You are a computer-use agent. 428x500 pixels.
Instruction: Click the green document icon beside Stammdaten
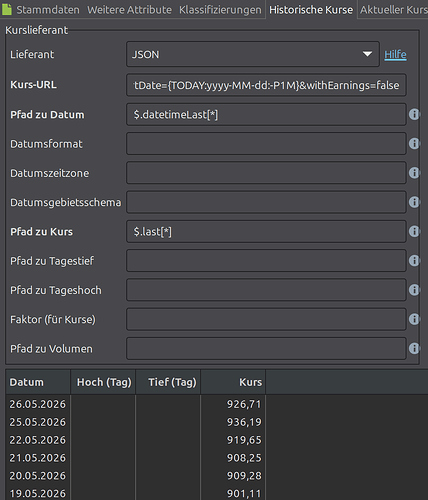click(7, 9)
